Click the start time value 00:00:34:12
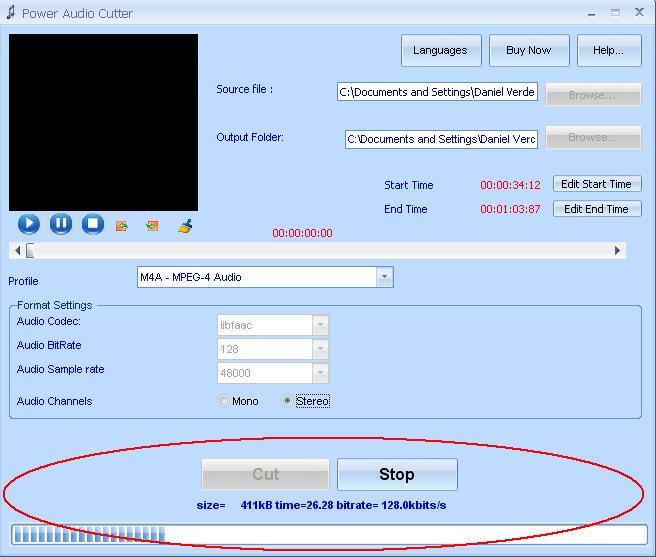Screen dimensions: 656x557 point(510,185)
